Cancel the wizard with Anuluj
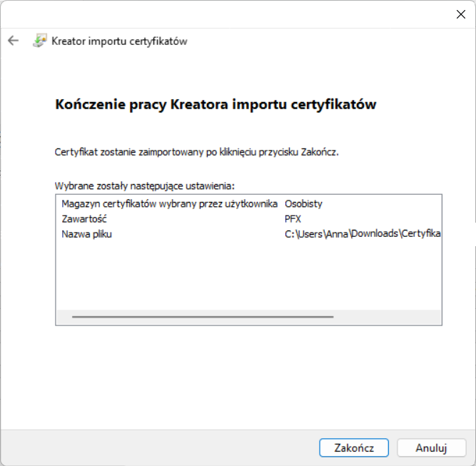This screenshot has width=476, height=466. 431,447
